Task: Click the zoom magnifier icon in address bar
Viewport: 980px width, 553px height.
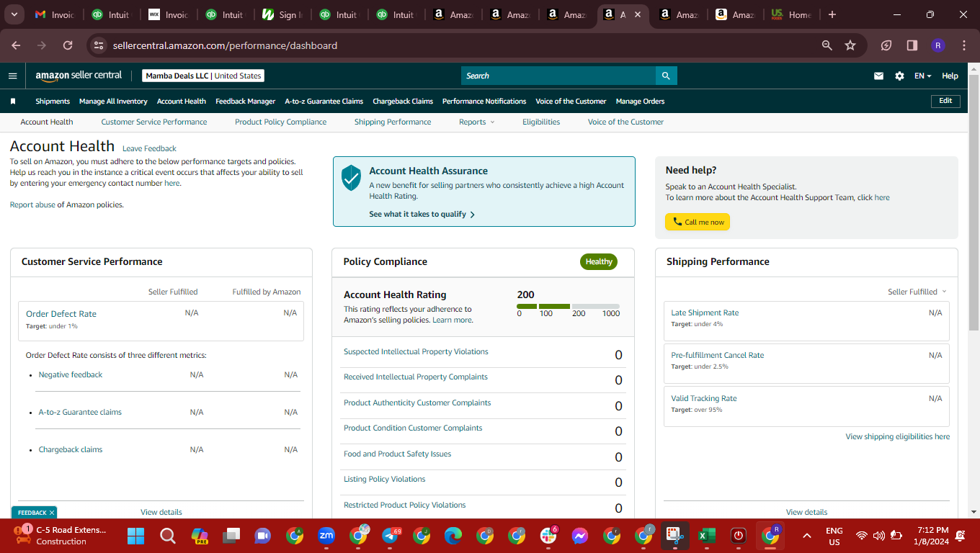Action: 827,45
